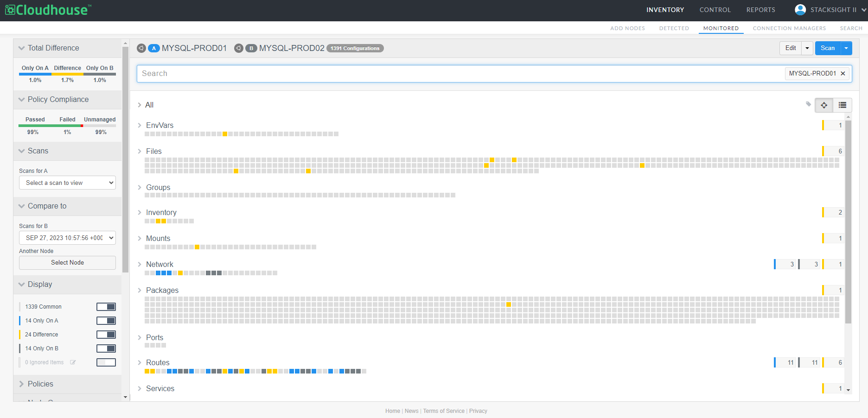
Task: Open the Home footer link
Action: click(392, 411)
